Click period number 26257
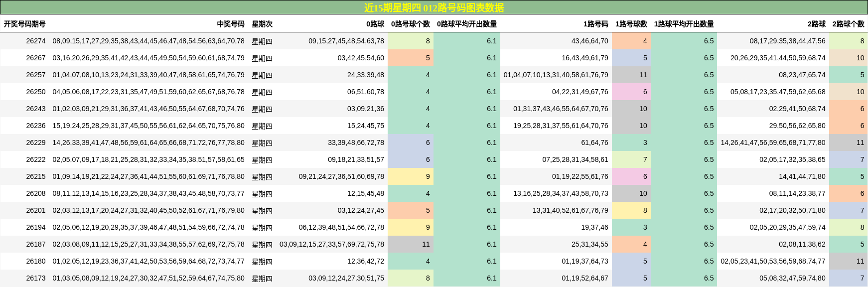This screenshot has height=287, width=868. (x=36, y=75)
